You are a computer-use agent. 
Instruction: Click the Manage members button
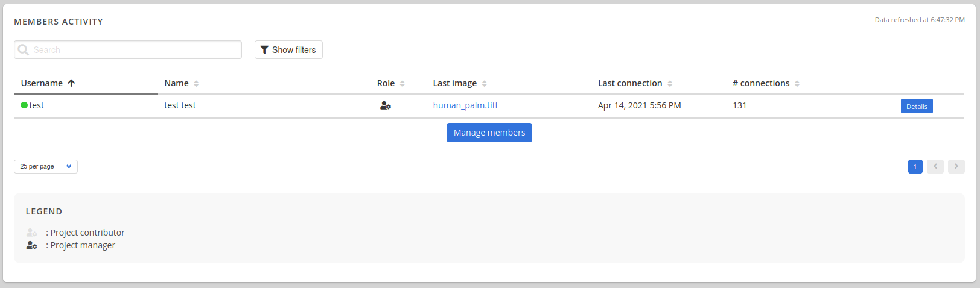(489, 133)
